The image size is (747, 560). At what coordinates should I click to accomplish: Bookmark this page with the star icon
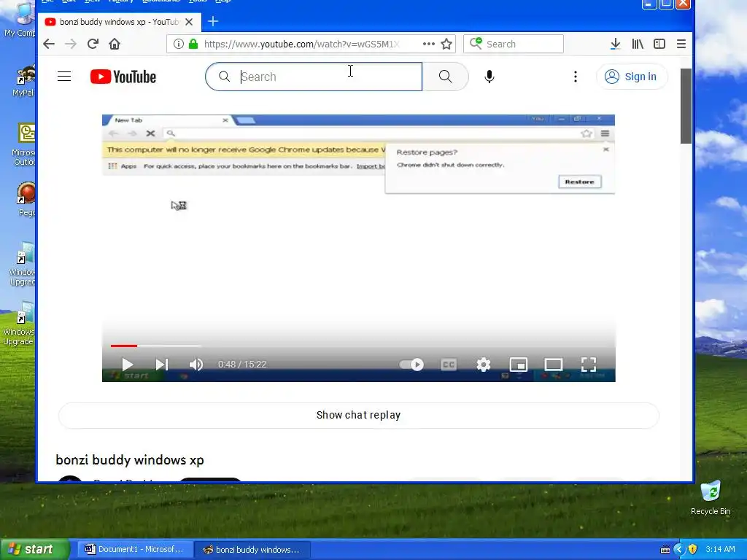[446, 44]
